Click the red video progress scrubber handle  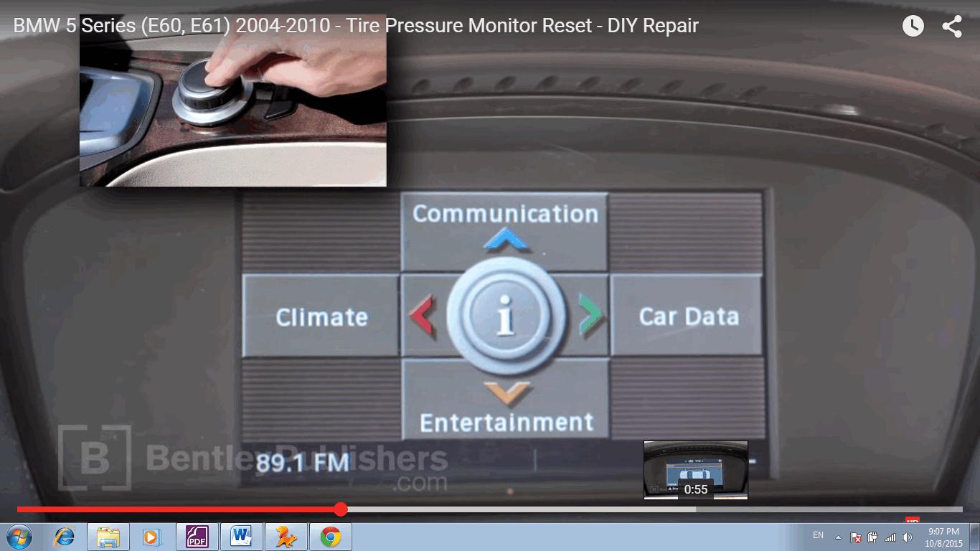pyautogui.click(x=341, y=509)
